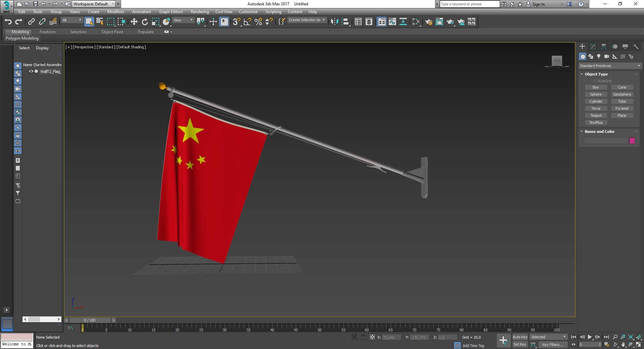
Task: Click the GeoSphere primitive button
Action: 622,94
